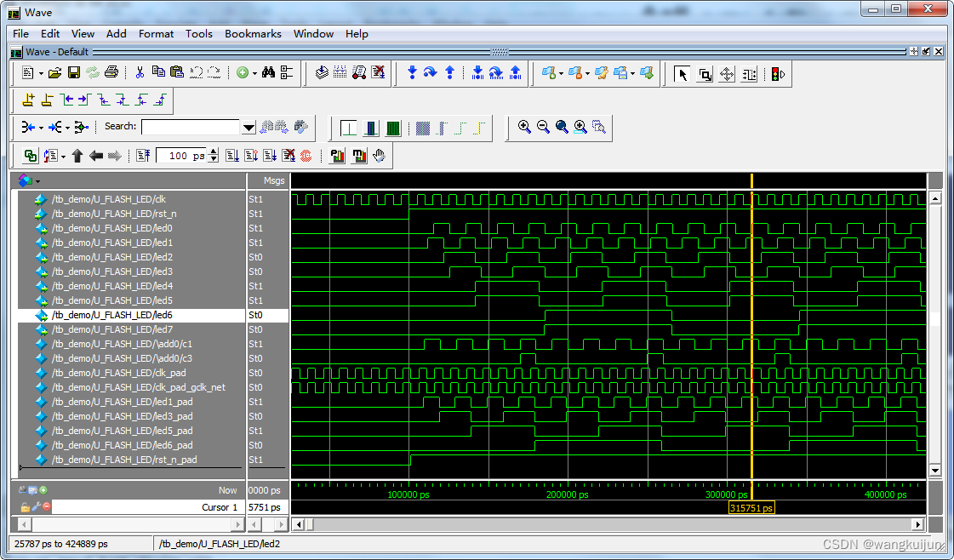The image size is (954, 560).
Task: Open the Bookmarks menu
Action: [x=253, y=34]
